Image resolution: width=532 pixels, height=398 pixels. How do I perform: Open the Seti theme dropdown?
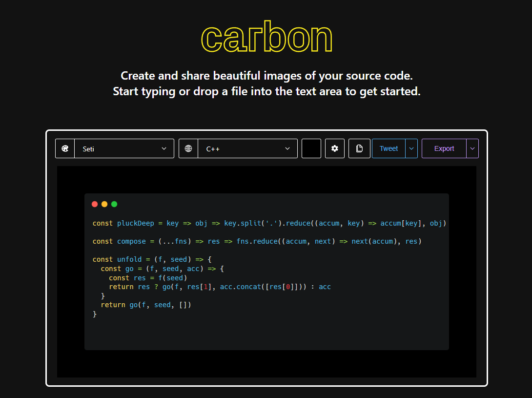coord(124,148)
